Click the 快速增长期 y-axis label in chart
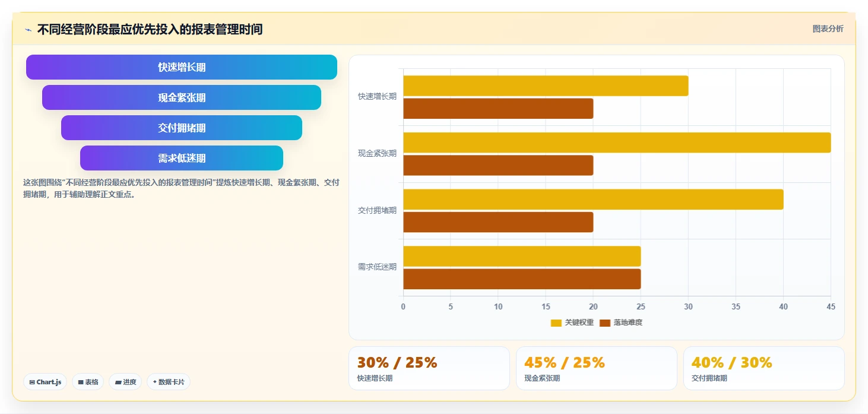 point(377,96)
